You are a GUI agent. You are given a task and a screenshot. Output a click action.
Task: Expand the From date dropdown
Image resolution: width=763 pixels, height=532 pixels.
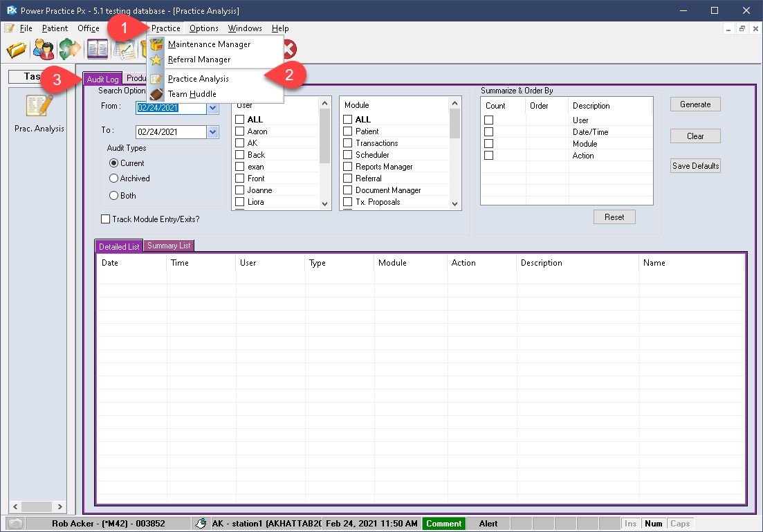point(212,107)
